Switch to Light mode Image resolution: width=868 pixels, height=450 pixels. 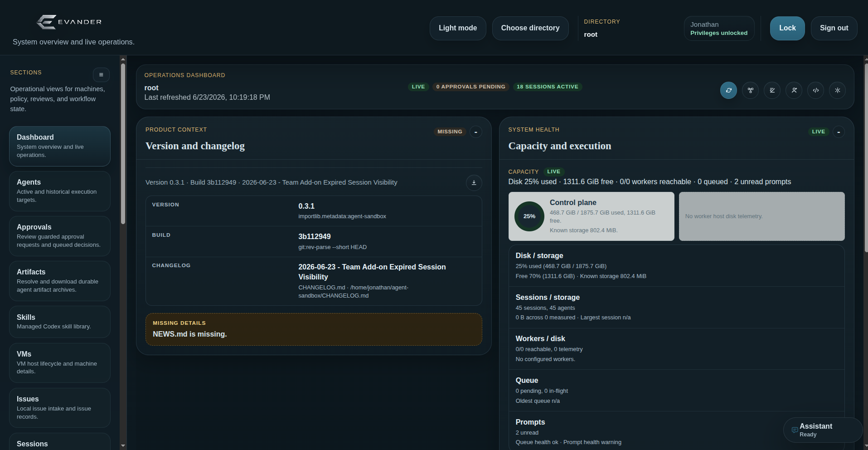458,28
